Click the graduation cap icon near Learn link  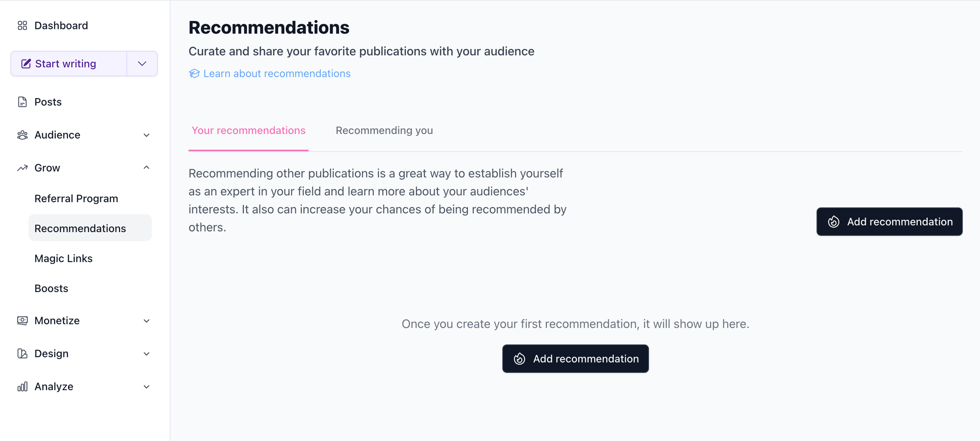pyautogui.click(x=195, y=73)
